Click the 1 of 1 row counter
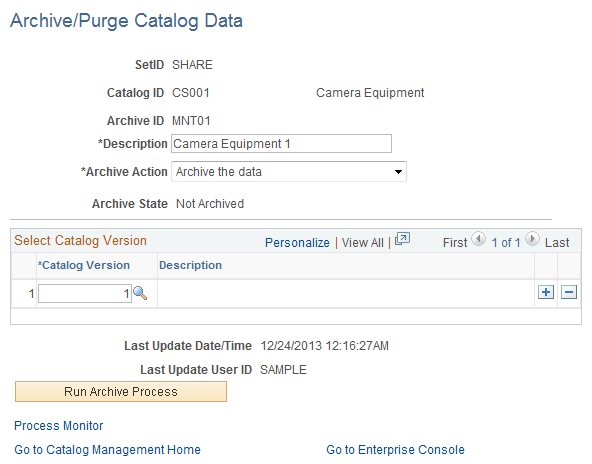 point(506,243)
